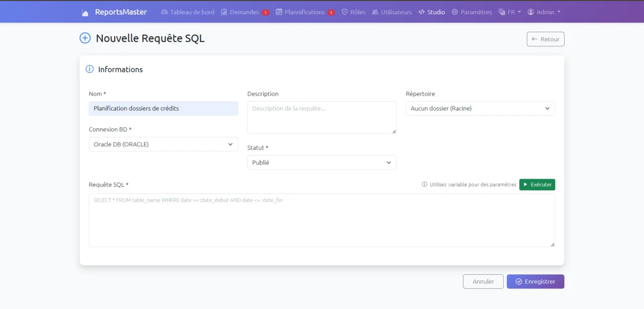Click the info icon beside Informations
This screenshot has width=644, height=309.
[x=90, y=69]
